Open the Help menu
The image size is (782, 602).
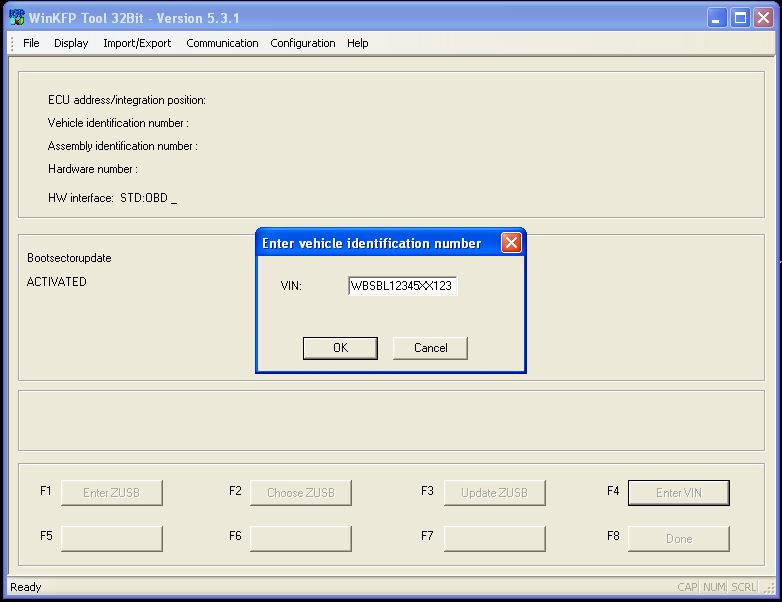(x=358, y=43)
